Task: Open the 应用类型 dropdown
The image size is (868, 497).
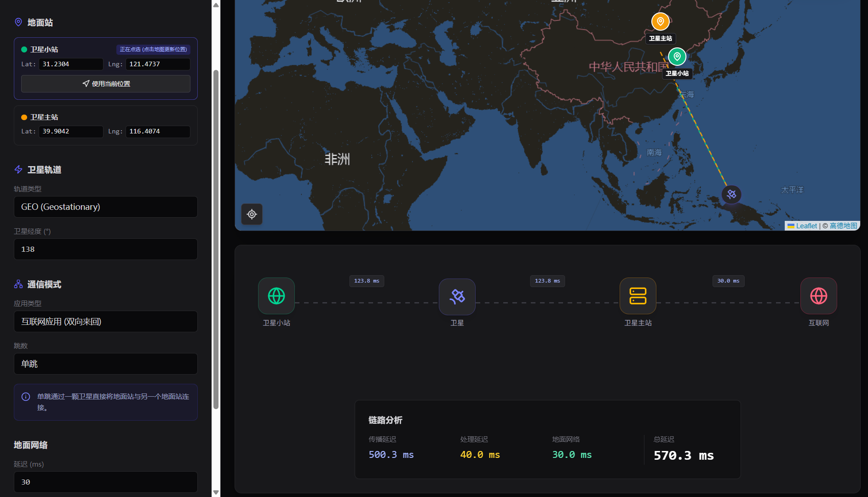Action: click(106, 322)
